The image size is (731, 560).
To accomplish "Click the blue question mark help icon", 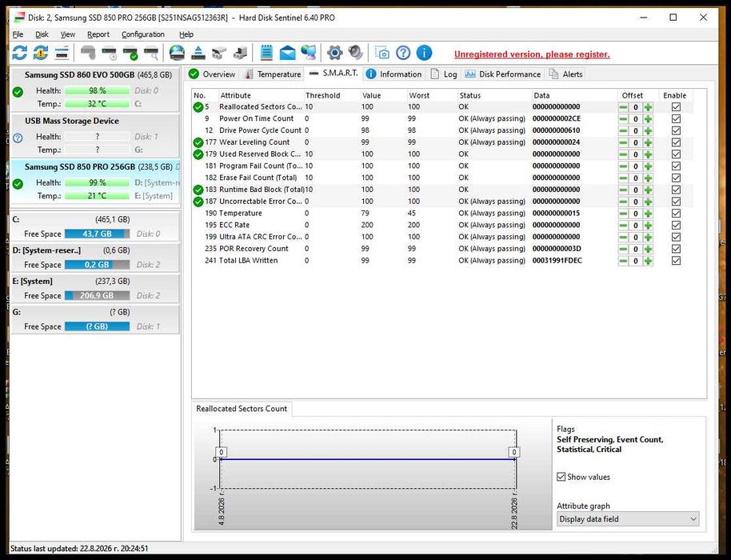I will (403, 53).
